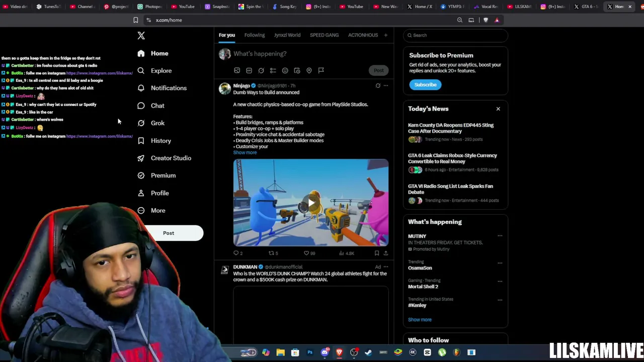Open Premium in the sidebar

[x=156, y=175]
